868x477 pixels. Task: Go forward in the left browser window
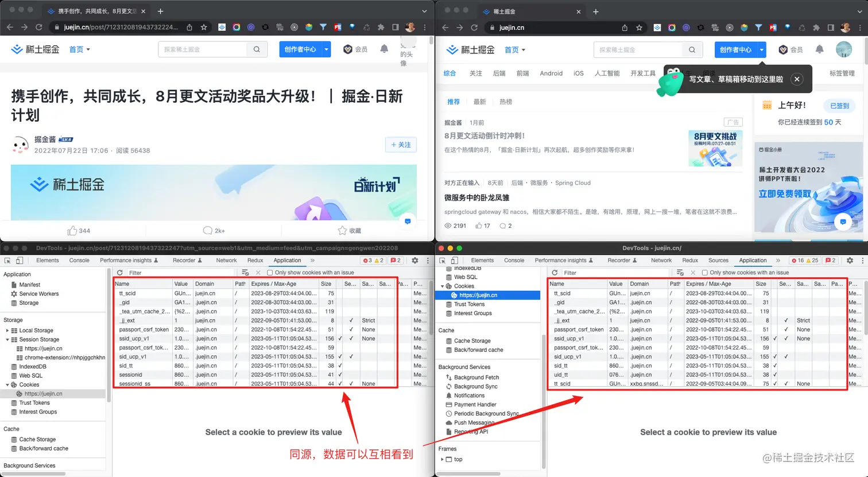click(x=24, y=27)
